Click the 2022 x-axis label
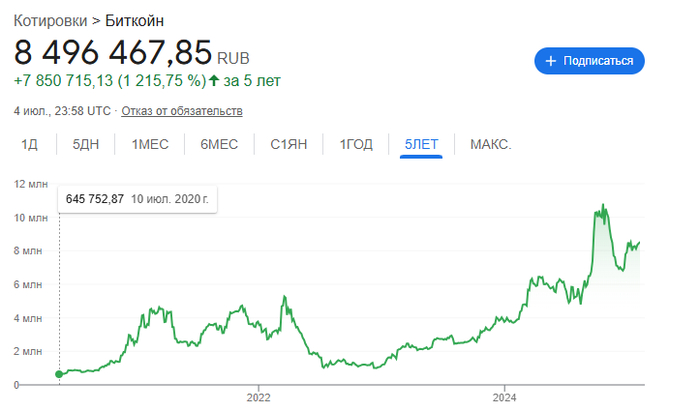This screenshot has width=700, height=411. pyautogui.click(x=258, y=396)
